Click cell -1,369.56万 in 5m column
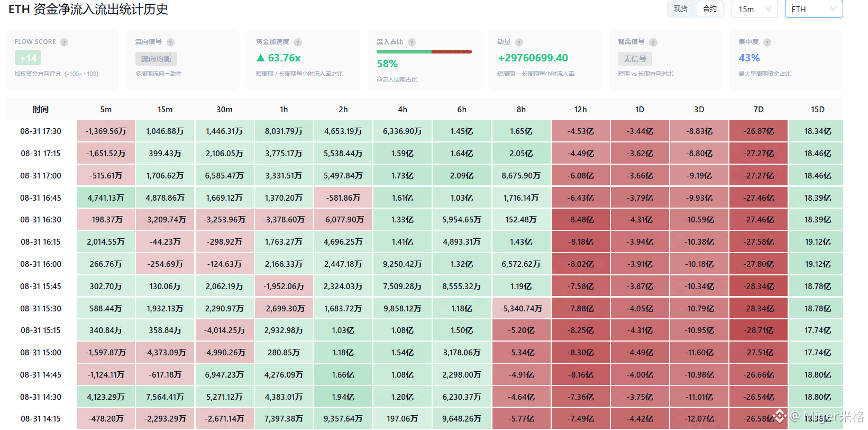Viewport: 868px width, 430px height. pyautogui.click(x=106, y=131)
